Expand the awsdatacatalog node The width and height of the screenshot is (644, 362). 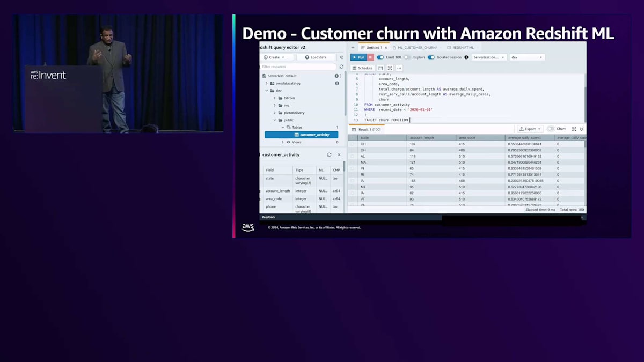(x=267, y=84)
